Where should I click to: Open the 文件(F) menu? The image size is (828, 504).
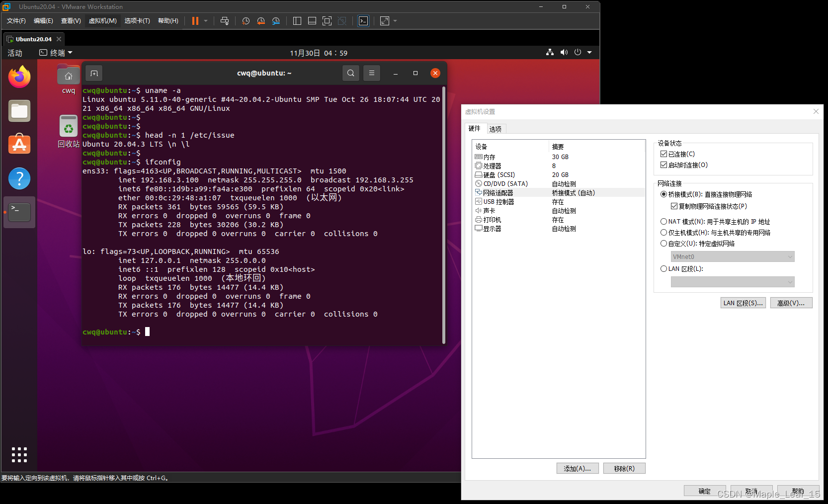tap(16, 21)
